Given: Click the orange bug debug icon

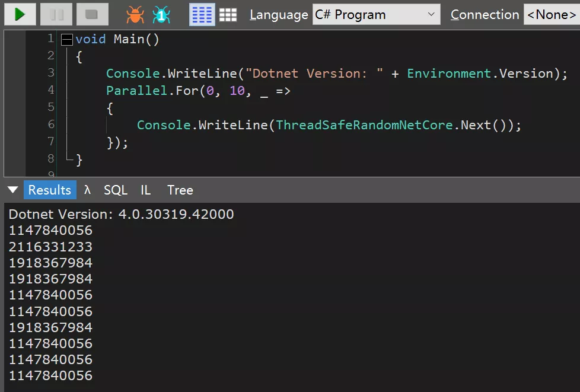Looking at the screenshot, I should pyautogui.click(x=135, y=15).
